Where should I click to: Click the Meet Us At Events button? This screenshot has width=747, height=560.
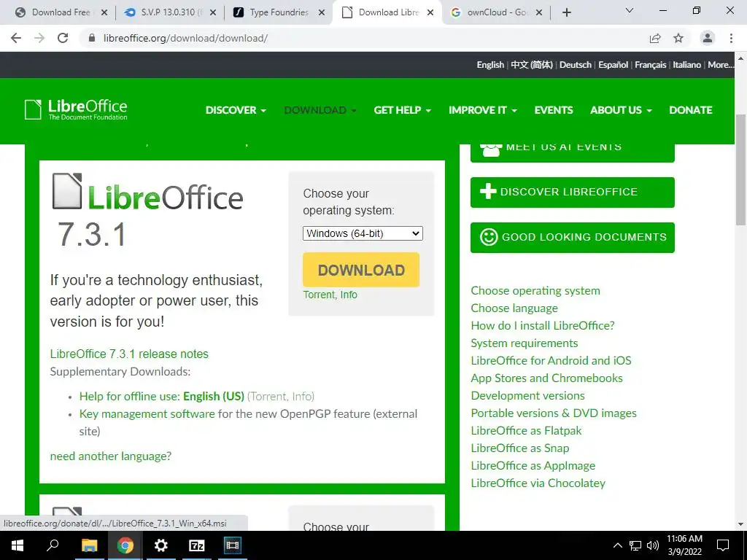point(572,152)
